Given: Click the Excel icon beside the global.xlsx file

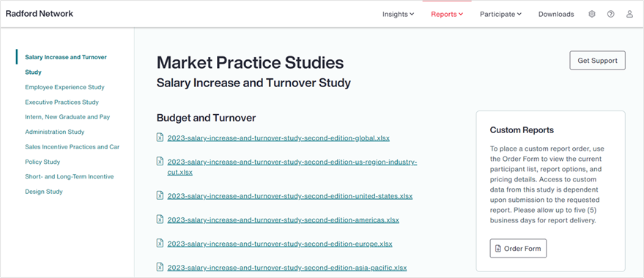Looking at the screenshot, I should pos(160,138).
